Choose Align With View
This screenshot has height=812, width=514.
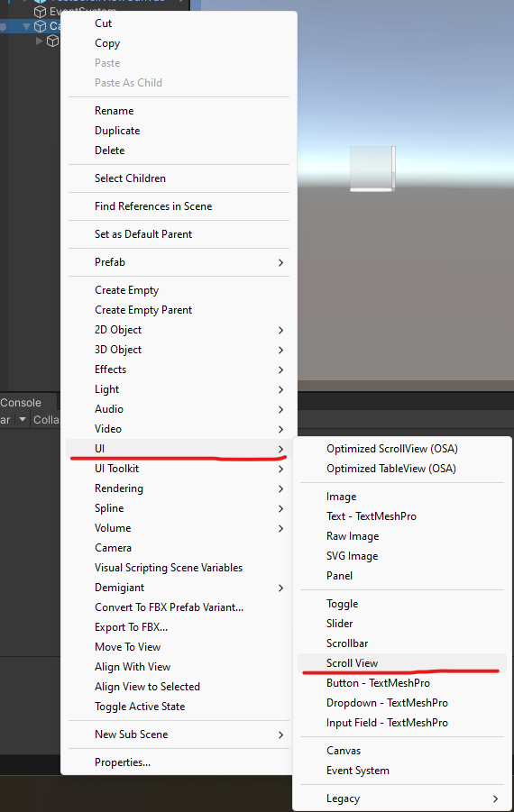click(x=179, y=667)
